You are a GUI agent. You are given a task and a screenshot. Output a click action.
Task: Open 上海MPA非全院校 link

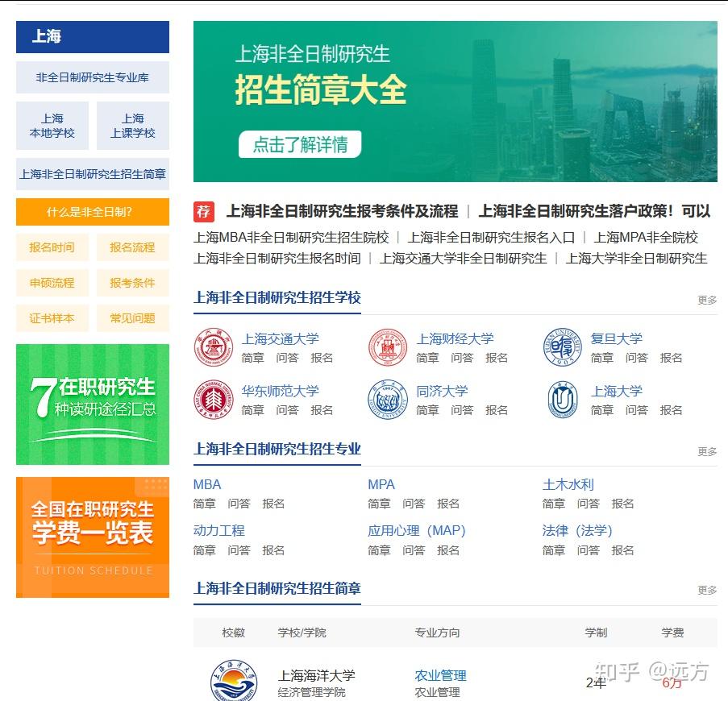pos(646,238)
